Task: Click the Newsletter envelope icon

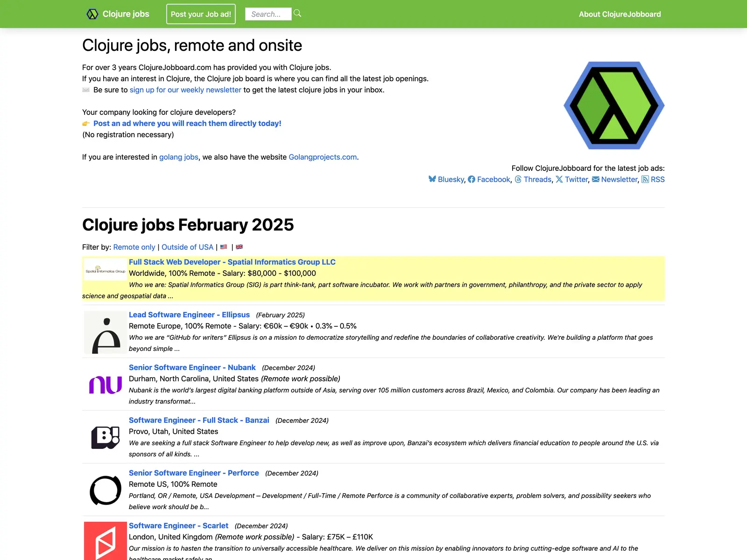Action: [x=596, y=179]
